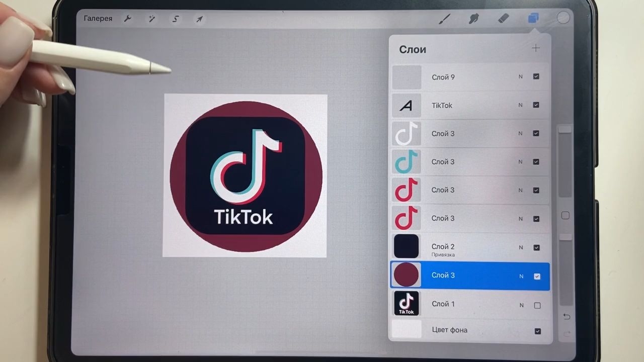Open blend mode N for Слой 9
The image size is (644, 362).
(520, 77)
